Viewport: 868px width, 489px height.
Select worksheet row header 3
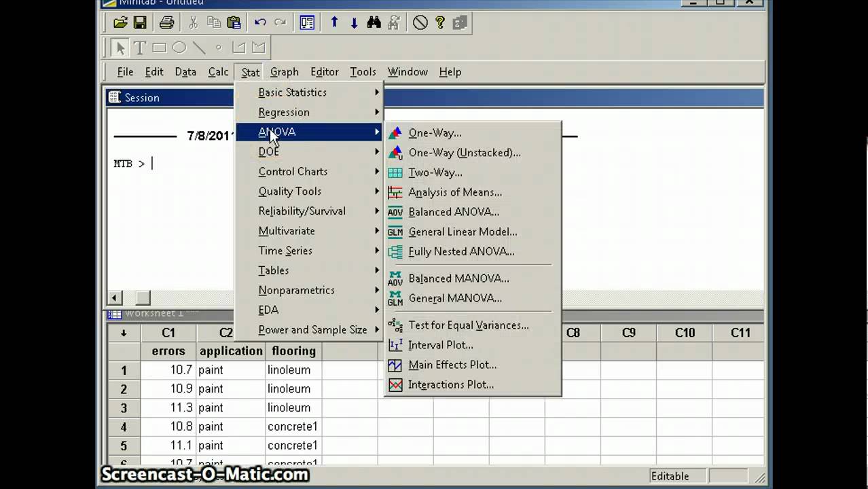coord(124,407)
